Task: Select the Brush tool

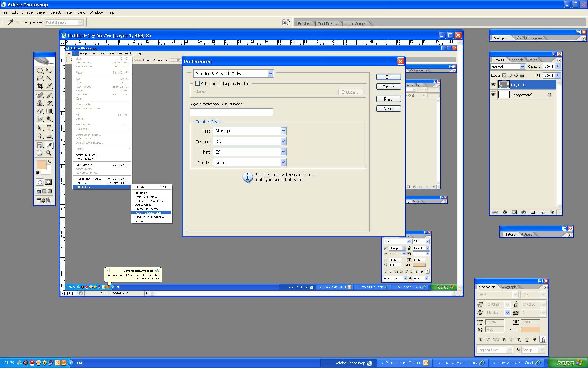Action: pyautogui.click(x=49, y=95)
